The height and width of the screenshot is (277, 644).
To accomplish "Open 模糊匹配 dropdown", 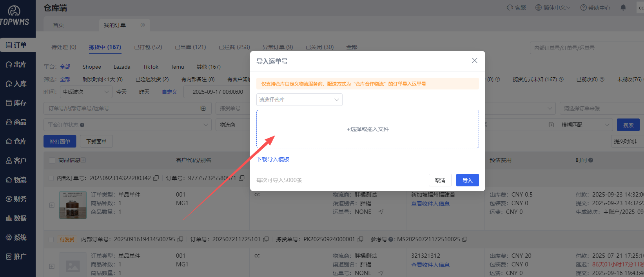I will click(x=585, y=125).
